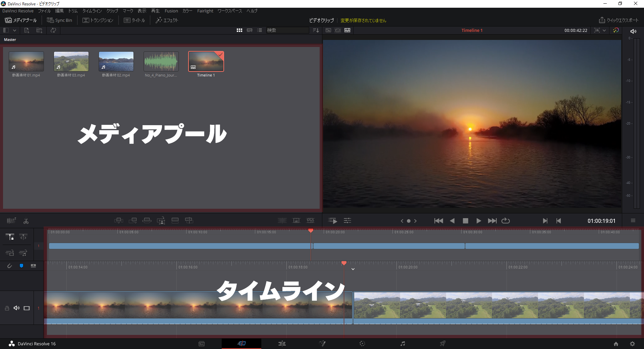Switch viewer to Source Clip mode
Image resolution: width=644 pixels, height=349 pixels.
pos(328,30)
